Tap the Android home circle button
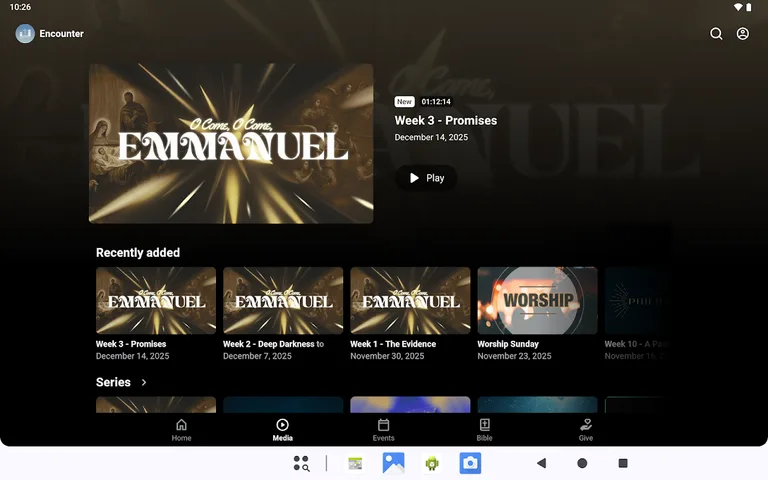 pos(582,463)
